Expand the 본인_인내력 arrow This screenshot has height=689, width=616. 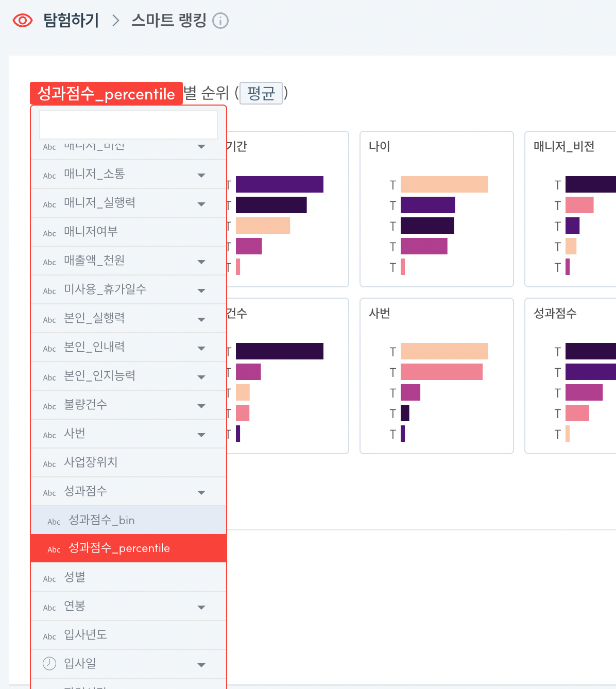(201, 348)
